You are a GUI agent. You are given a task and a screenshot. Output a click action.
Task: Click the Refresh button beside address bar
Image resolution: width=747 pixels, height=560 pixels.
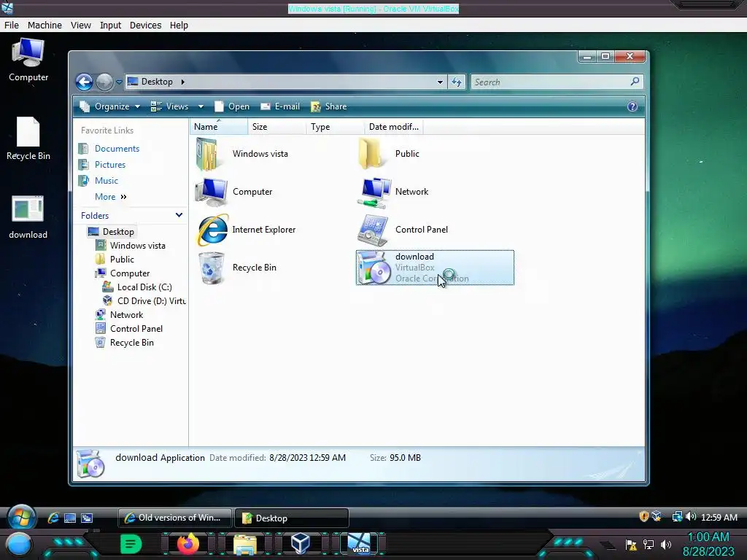click(x=457, y=82)
